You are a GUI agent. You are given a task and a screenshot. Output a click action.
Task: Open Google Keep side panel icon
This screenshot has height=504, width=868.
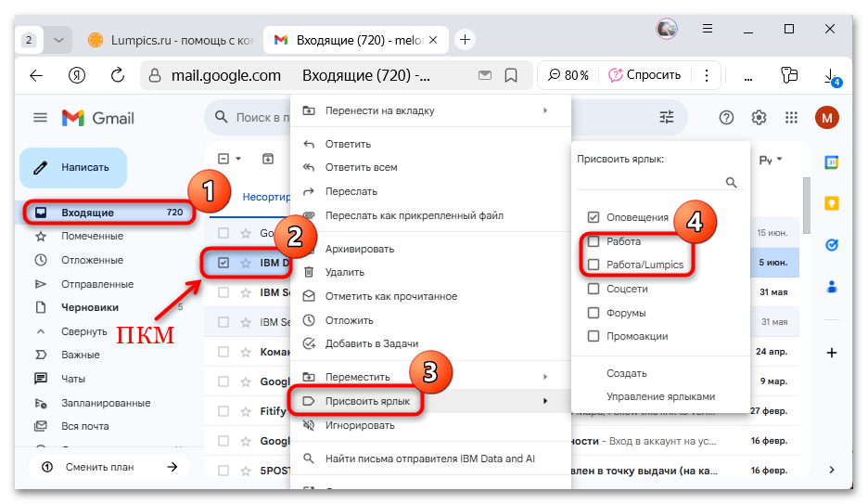tap(832, 203)
